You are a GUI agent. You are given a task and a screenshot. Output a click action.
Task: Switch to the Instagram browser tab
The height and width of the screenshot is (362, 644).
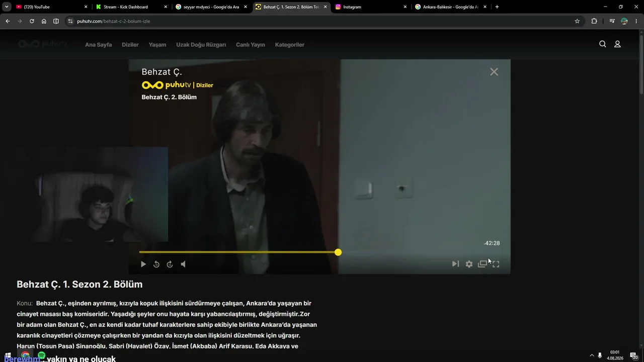pos(370,7)
